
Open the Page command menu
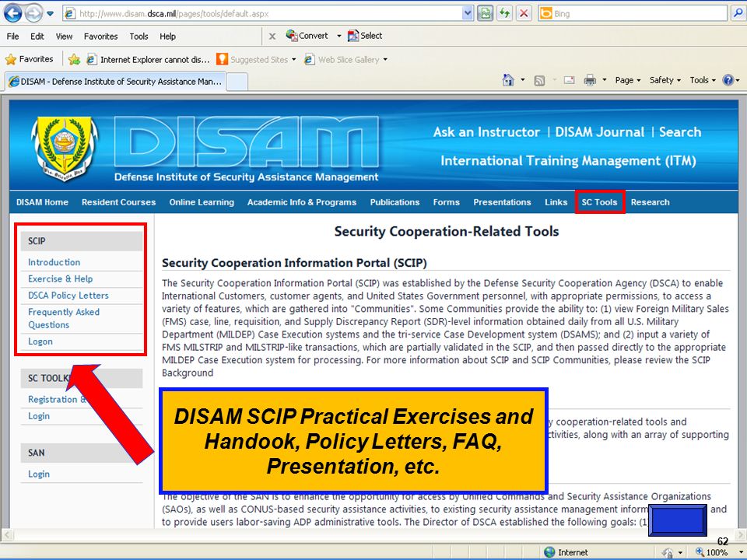tap(627, 80)
